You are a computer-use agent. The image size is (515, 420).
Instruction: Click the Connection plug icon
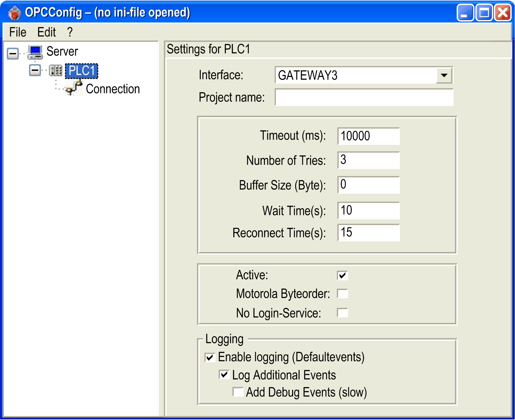[74, 88]
